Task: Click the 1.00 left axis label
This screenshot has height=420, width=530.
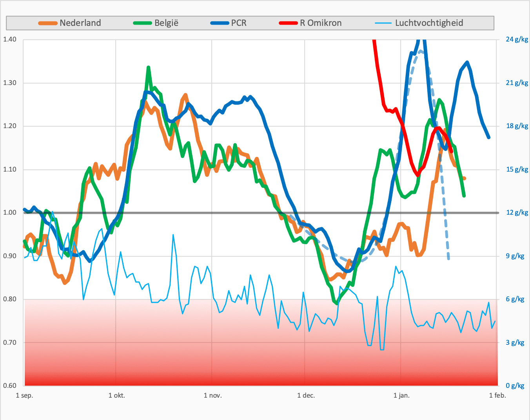Action: click(10, 213)
